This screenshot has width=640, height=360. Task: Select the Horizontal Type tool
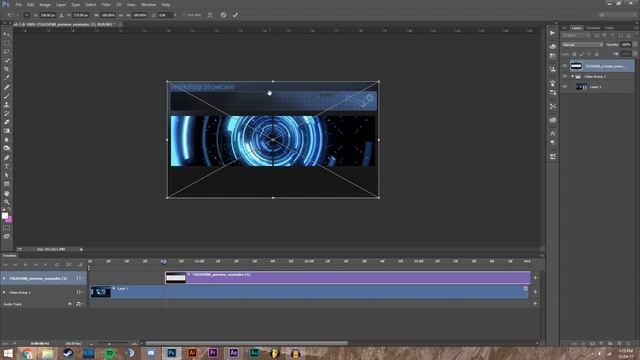click(7, 166)
